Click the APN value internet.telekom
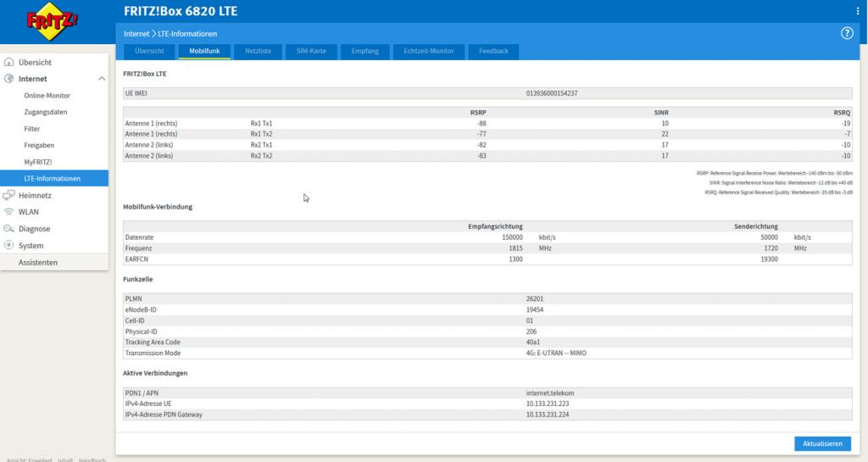The width and height of the screenshot is (868, 462). [549, 392]
